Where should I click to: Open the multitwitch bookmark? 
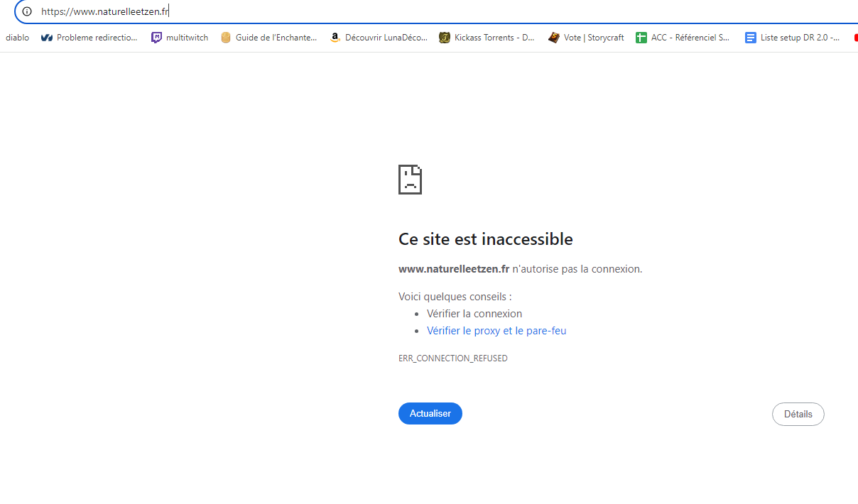180,38
